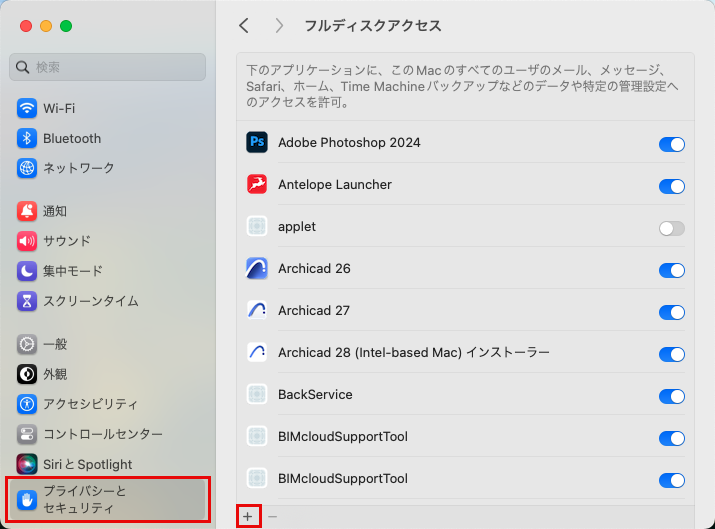Click the search magnifier icon
This screenshot has width=715, height=529.
coord(22,67)
